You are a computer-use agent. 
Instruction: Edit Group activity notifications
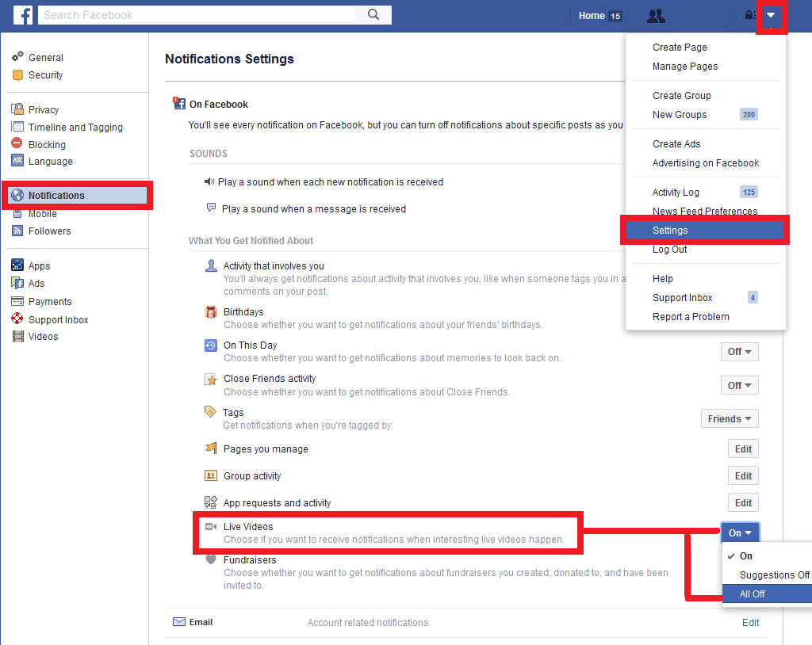pyautogui.click(x=743, y=476)
